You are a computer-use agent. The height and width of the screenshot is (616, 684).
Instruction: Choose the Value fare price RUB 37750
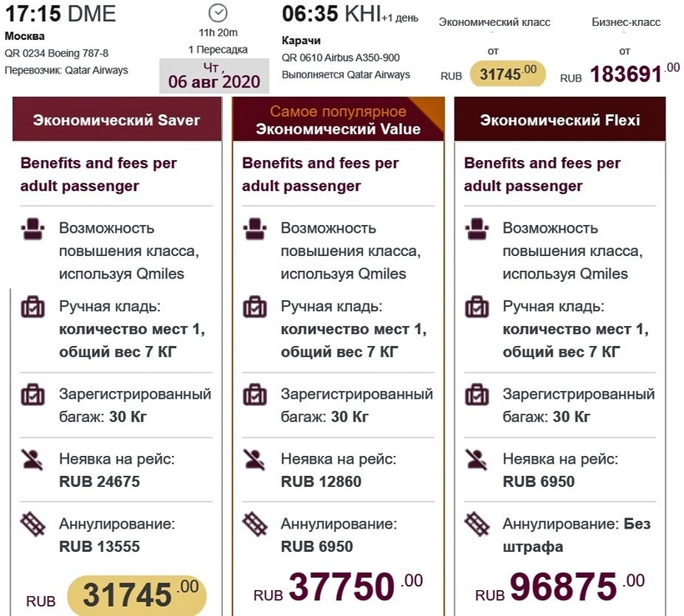[x=342, y=587]
